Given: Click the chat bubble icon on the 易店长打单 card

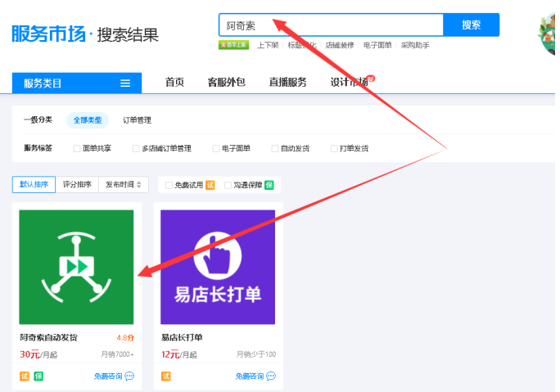Looking at the screenshot, I should pos(271,376).
